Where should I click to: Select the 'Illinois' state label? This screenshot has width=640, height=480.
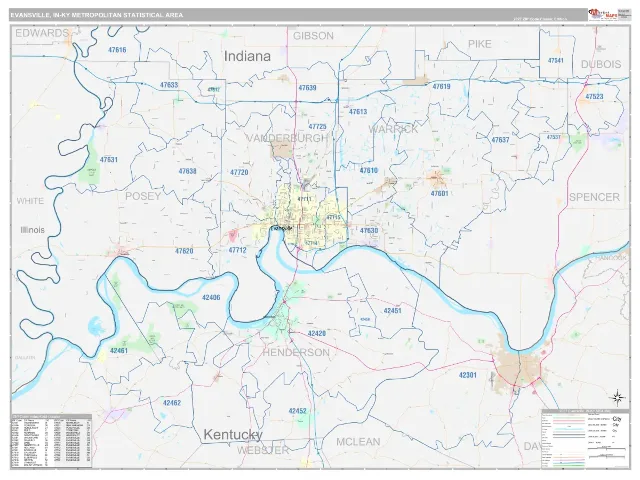32,230
